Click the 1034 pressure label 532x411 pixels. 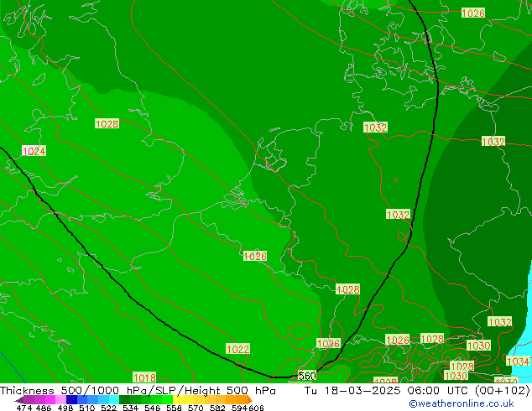(518, 362)
